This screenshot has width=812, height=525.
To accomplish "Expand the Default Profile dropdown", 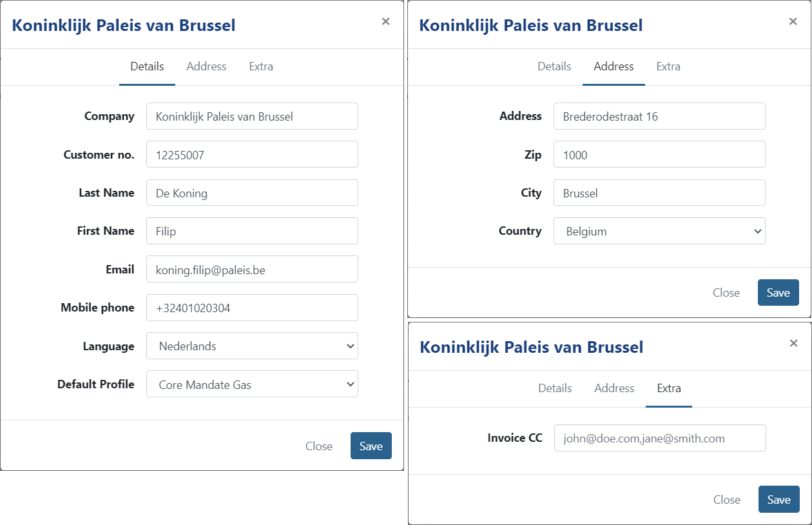I will 252,384.
